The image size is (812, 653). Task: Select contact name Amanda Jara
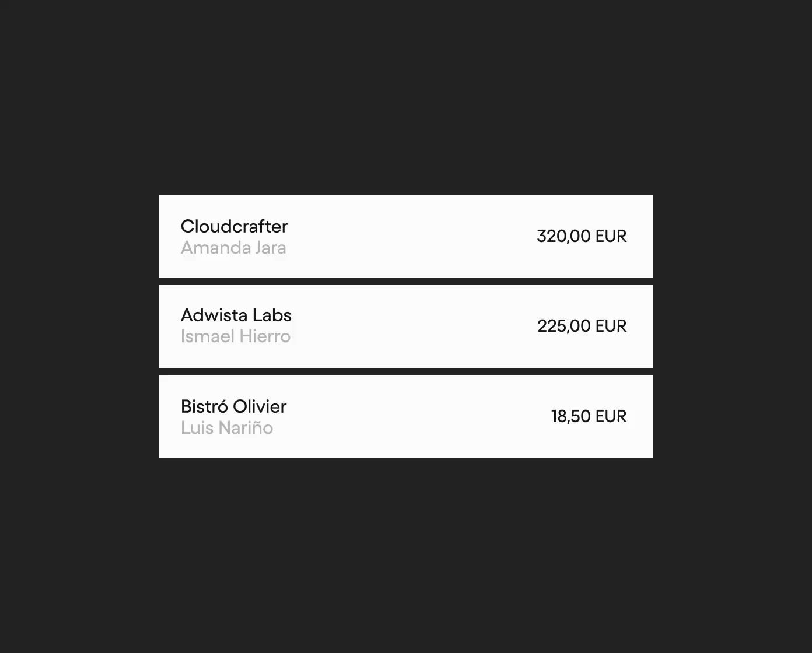pyautogui.click(x=233, y=248)
